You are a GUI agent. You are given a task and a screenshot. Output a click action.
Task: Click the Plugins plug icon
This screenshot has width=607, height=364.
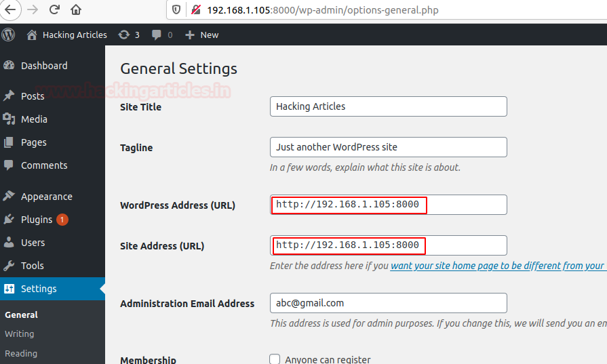click(x=9, y=220)
